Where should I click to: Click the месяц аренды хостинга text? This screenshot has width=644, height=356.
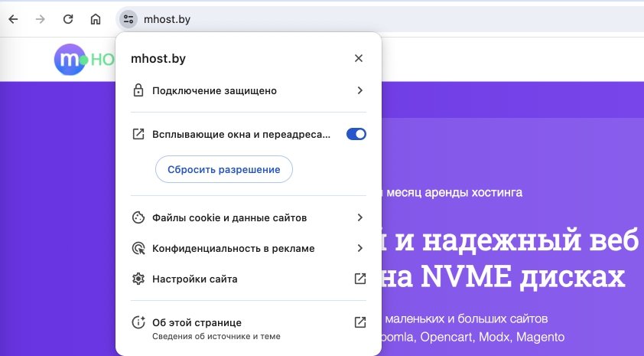pos(454,192)
